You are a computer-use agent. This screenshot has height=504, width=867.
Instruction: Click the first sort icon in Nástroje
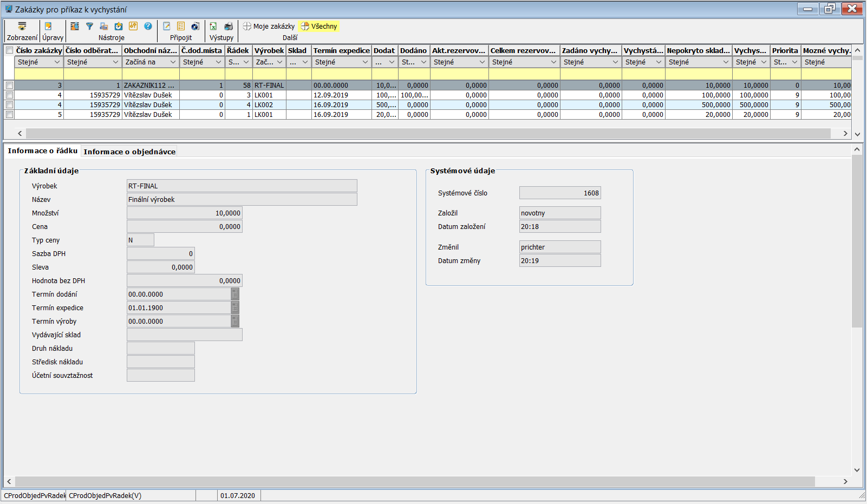point(75,26)
